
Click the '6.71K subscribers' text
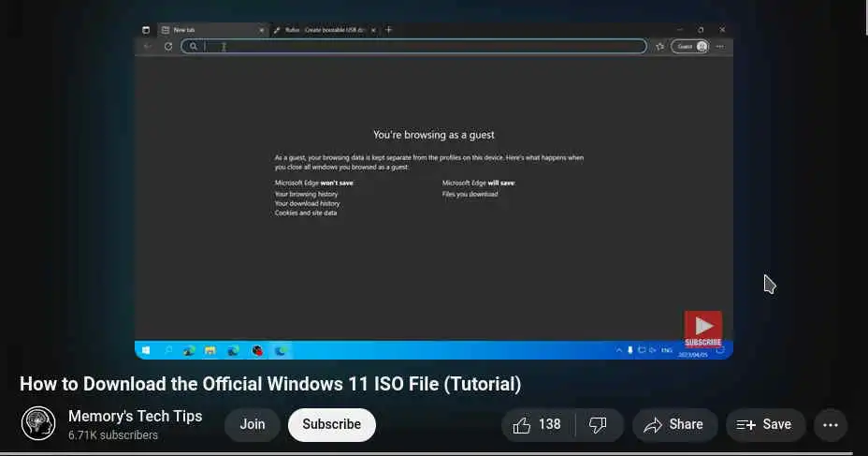point(113,435)
